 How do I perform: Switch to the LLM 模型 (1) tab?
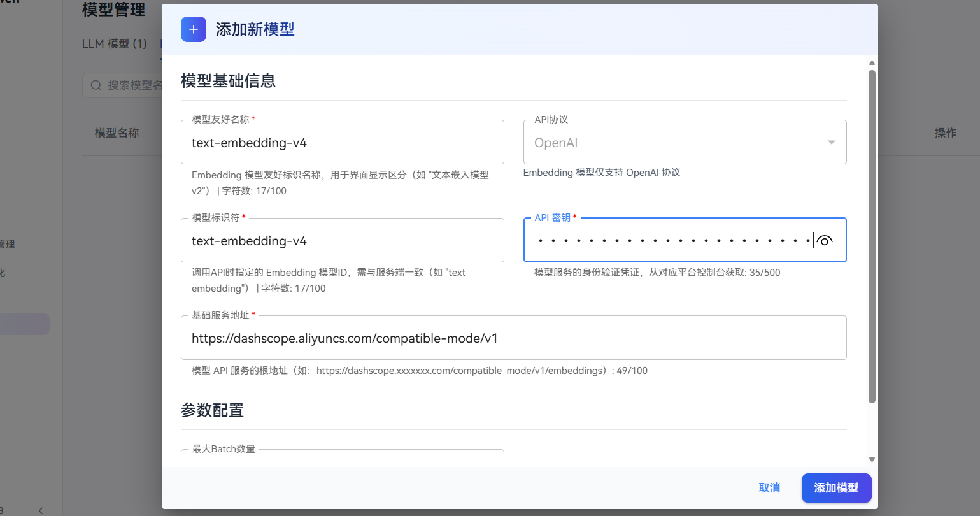click(x=115, y=43)
